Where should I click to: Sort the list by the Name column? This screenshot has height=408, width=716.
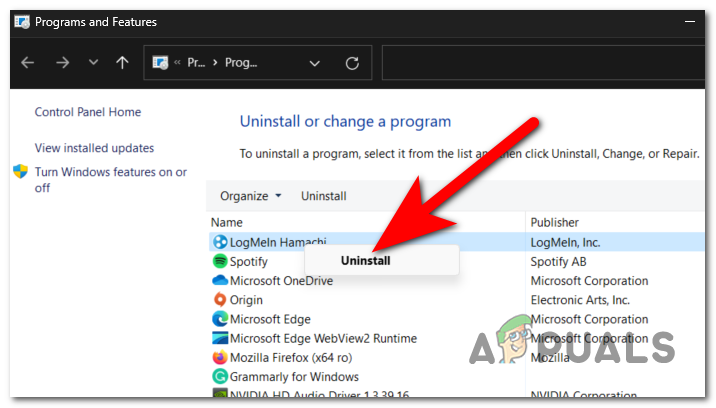[x=226, y=223]
